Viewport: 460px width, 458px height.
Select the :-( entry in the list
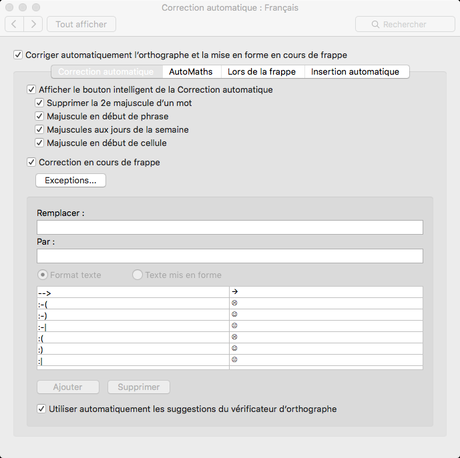coord(230,304)
